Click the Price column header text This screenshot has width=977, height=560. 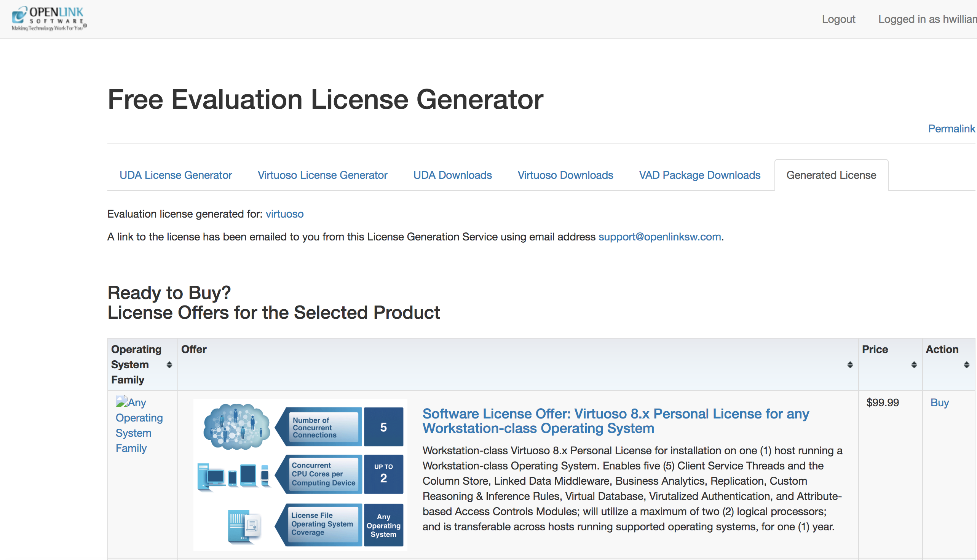point(875,349)
